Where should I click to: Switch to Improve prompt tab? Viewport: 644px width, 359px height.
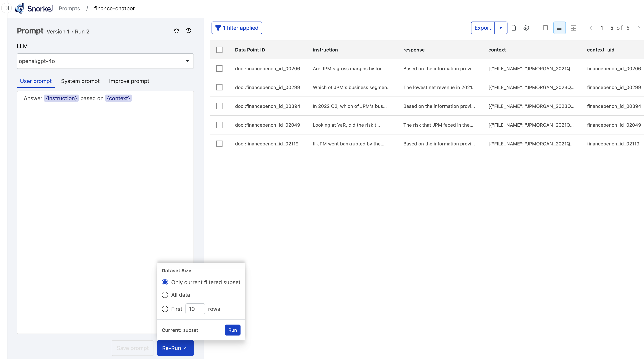click(x=129, y=81)
